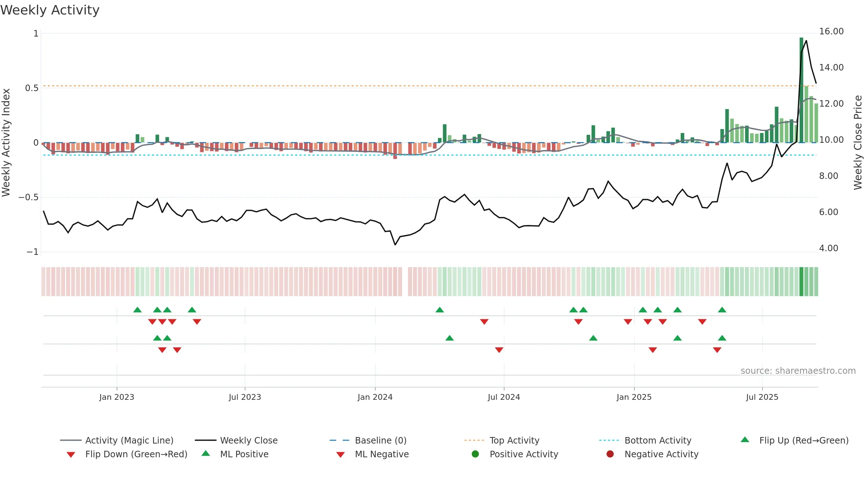This screenshot has width=868, height=488.
Task: Click the last Flip Up marker in 2025
Action: pyautogui.click(x=722, y=310)
